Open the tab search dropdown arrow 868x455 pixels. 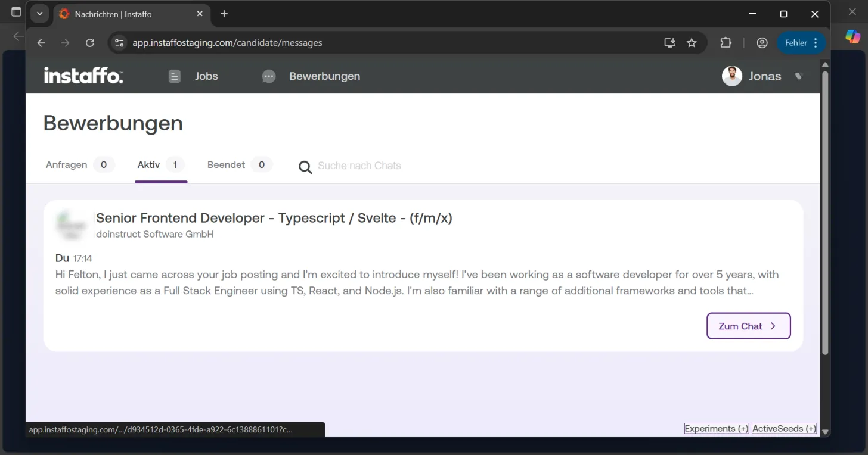(39, 14)
